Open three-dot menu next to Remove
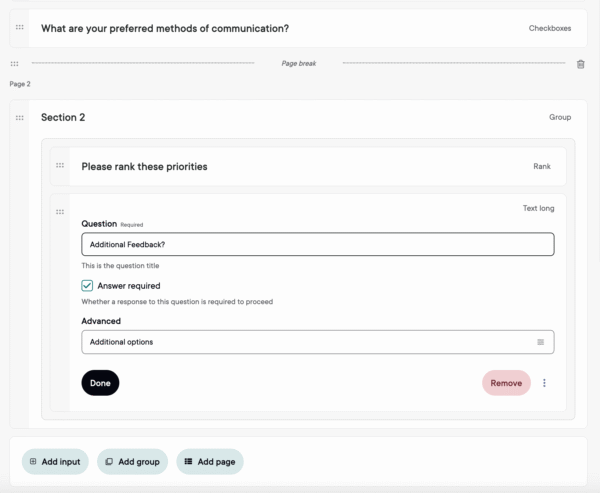Screen dimensions: 600x493 click(545, 383)
